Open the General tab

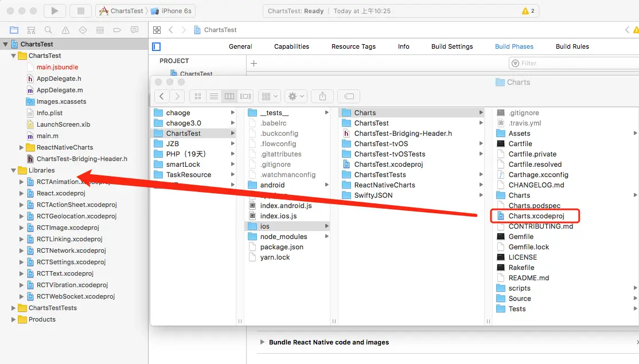(x=240, y=46)
